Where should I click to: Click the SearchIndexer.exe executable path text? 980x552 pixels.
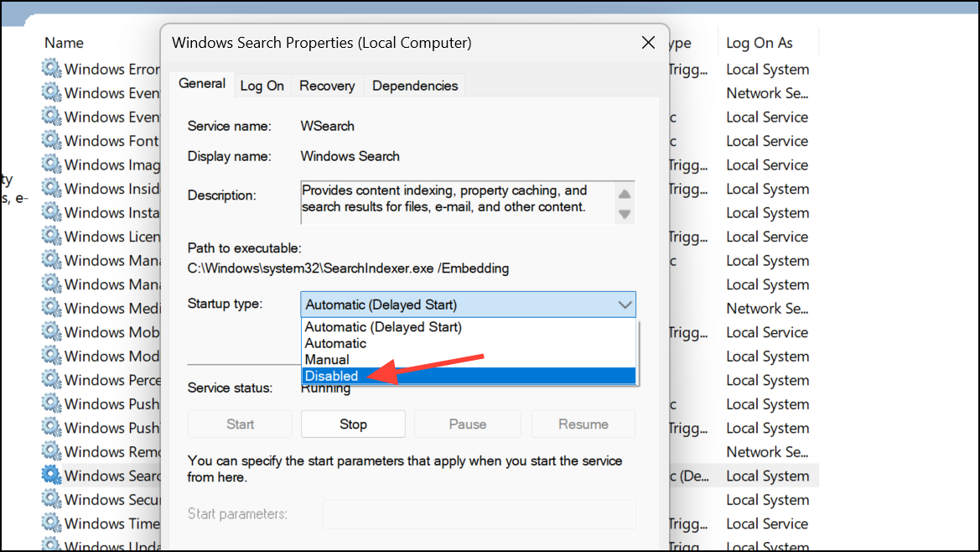348,268
